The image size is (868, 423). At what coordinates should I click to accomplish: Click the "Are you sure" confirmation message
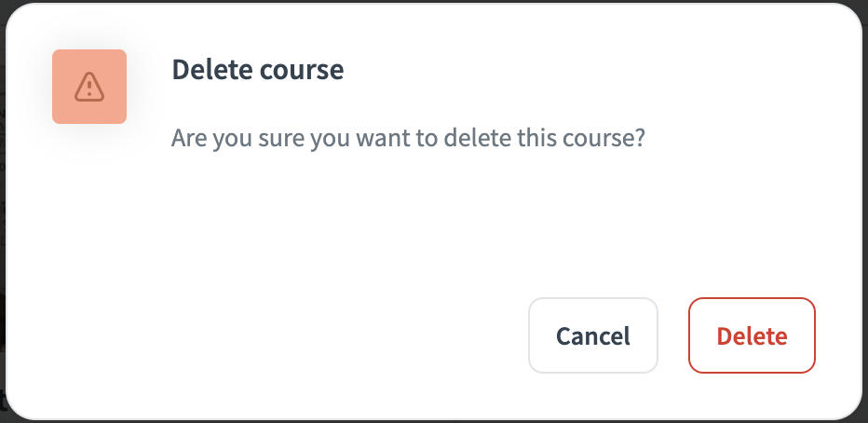click(x=409, y=140)
